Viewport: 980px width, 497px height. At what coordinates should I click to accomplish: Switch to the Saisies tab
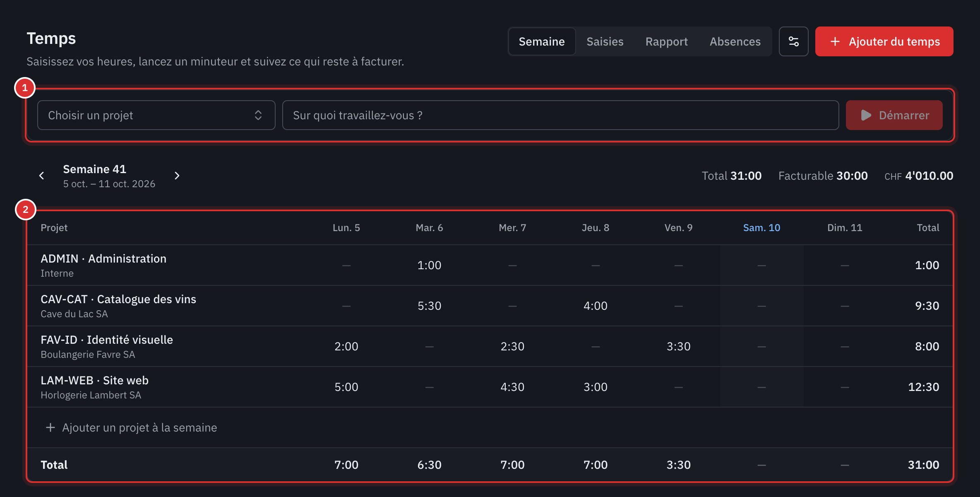pyautogui.click(x=605, y=41)
